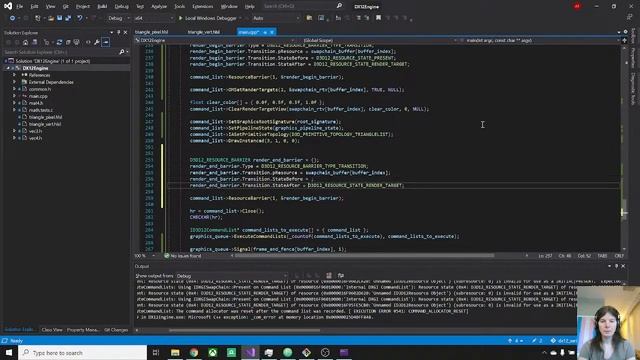The height and width of the screenshot is (360, 640).
Task: Click Solution Explorer Sync/Refresh icon
Action: click(59, 42)
